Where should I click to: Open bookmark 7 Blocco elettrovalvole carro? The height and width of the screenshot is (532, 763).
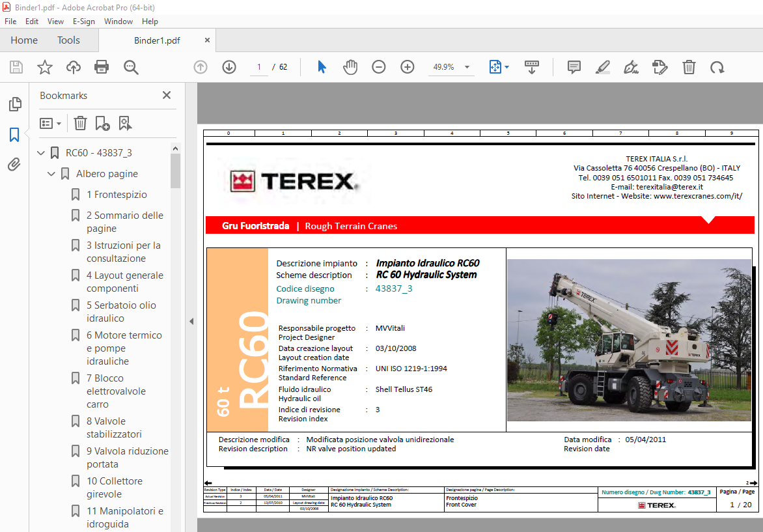coord(116,391)
